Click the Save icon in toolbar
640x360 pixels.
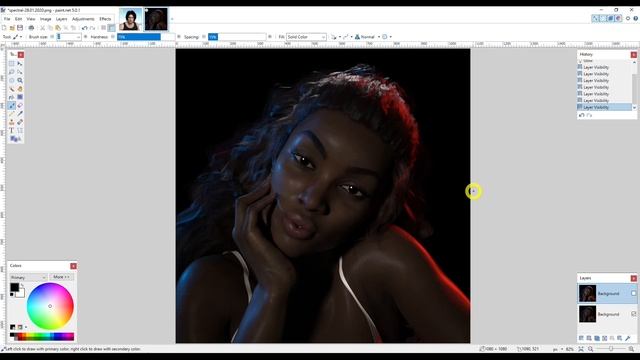tap(20, 28)
